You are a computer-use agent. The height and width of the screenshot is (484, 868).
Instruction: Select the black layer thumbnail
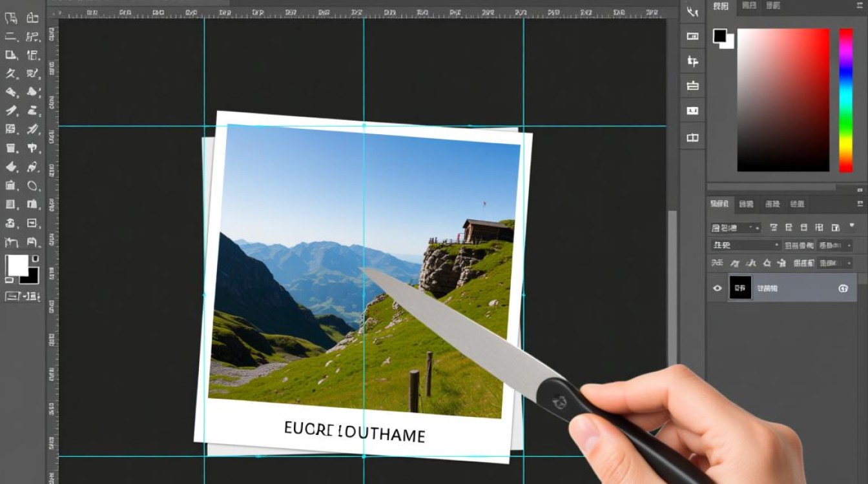pos(740,288)
